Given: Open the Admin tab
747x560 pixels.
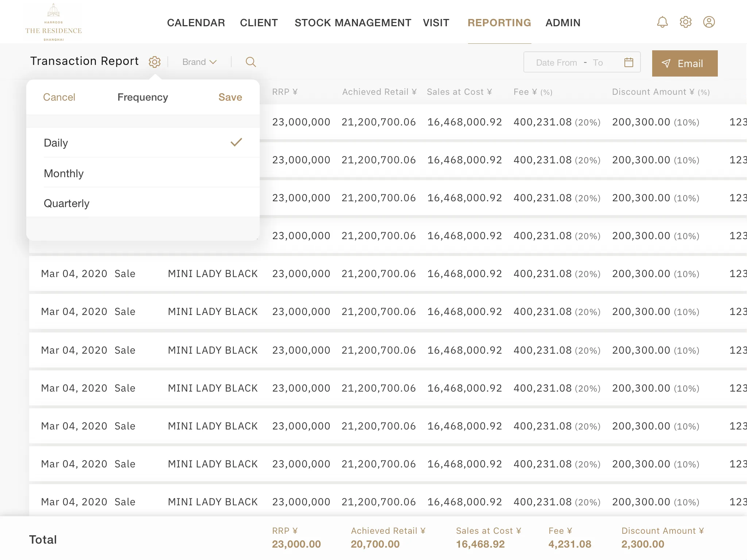Looking at the screenshot, I should pyautogui.click(x=563, y=23).
